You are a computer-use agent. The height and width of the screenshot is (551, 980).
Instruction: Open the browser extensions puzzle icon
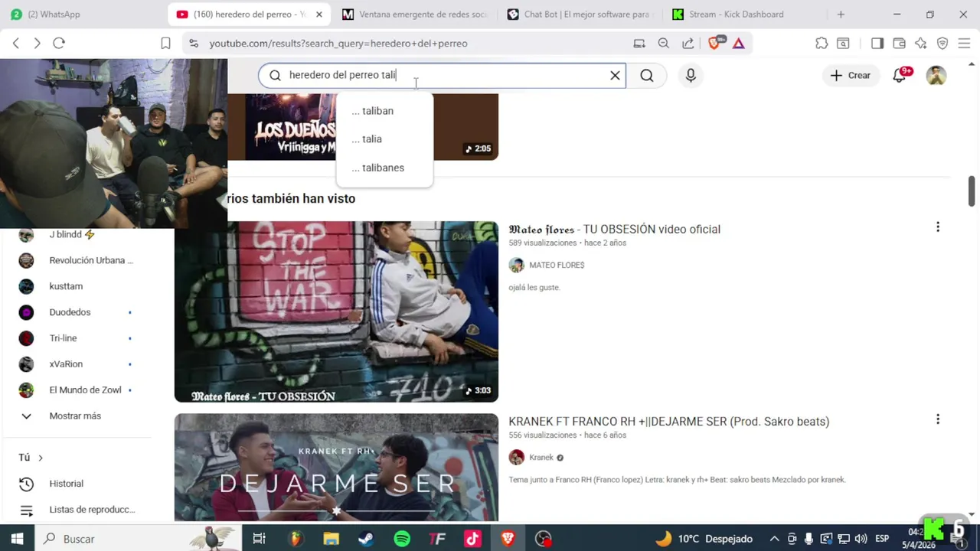(x=822, y=44)
